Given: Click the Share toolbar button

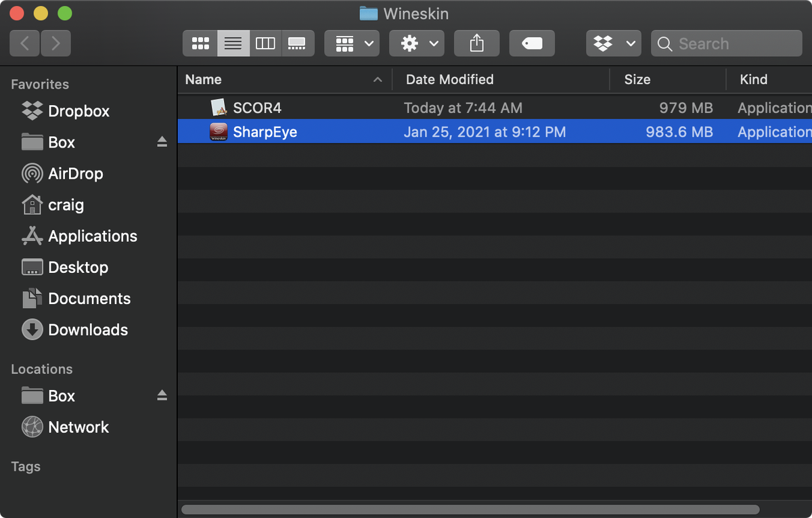Looking at the screenshot, I should [476, 44].
